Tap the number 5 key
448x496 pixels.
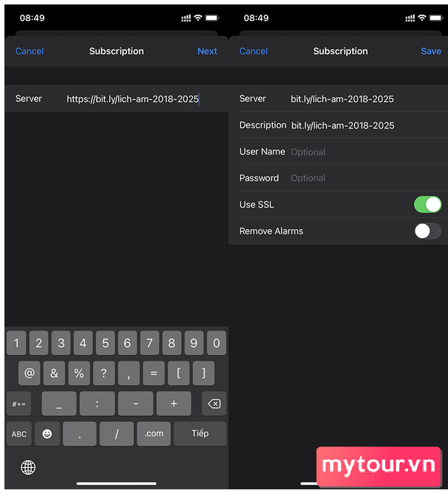click(106, 343)
